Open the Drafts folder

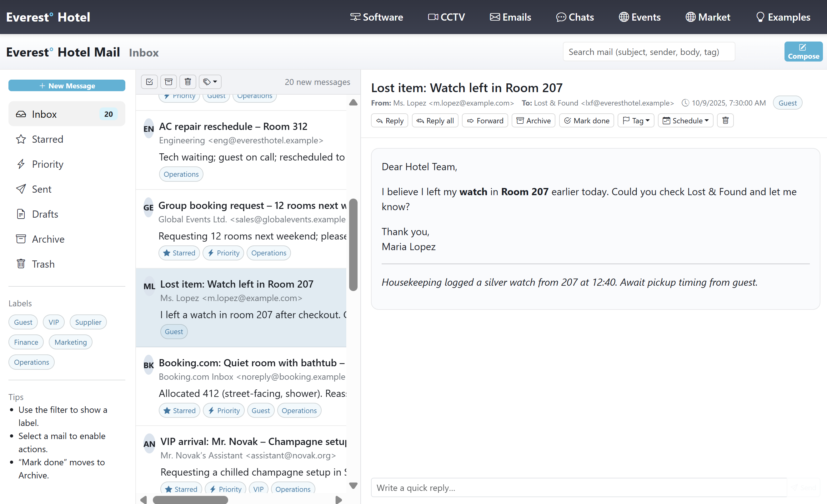click(x=45, y=214)
